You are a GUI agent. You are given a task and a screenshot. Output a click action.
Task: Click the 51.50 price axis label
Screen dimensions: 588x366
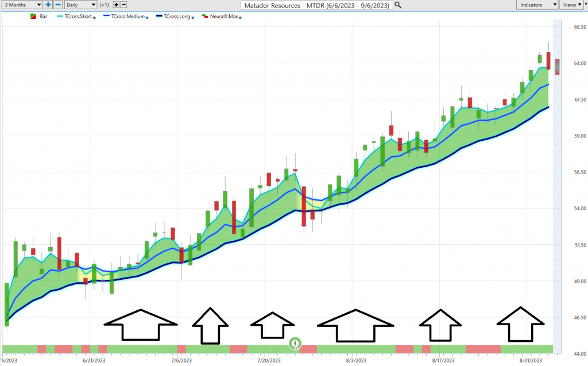tap(580, 245)
